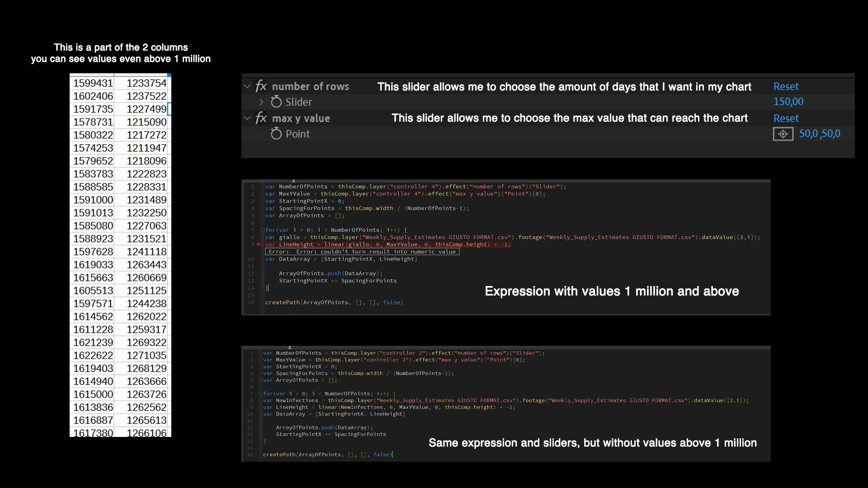This screenshot has width=868, height=488.
Task: Collapse the number of rows effect group
Action: pyautogui.click(x=247, y=86)
